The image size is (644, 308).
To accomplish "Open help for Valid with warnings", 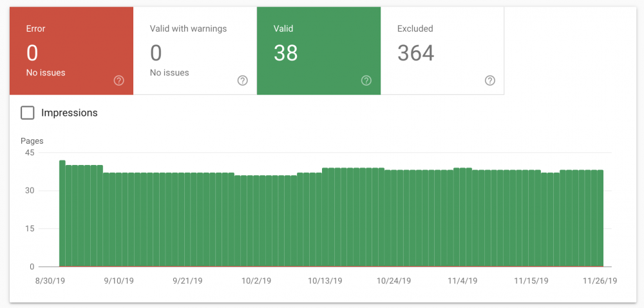I will tap(242, 81).
